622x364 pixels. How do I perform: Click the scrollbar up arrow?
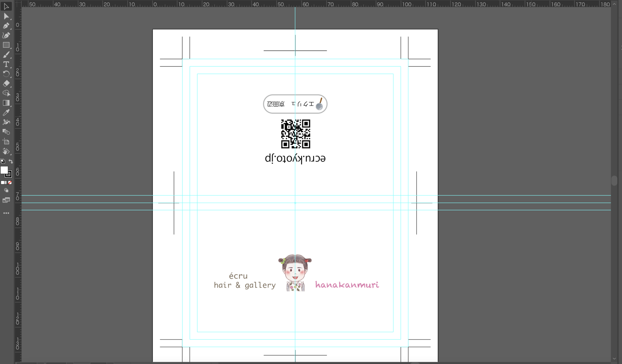click(x=614, y=4)
